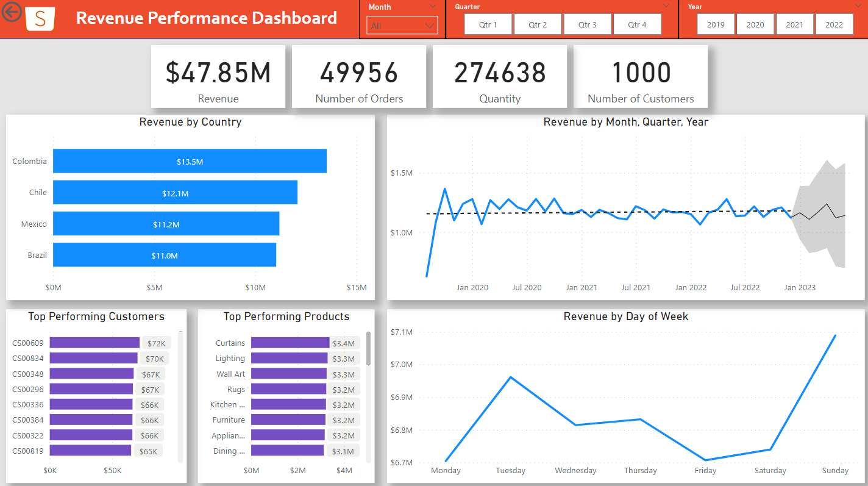Click the Curtains bar in Top Performing Products

[x=290, y=343]
